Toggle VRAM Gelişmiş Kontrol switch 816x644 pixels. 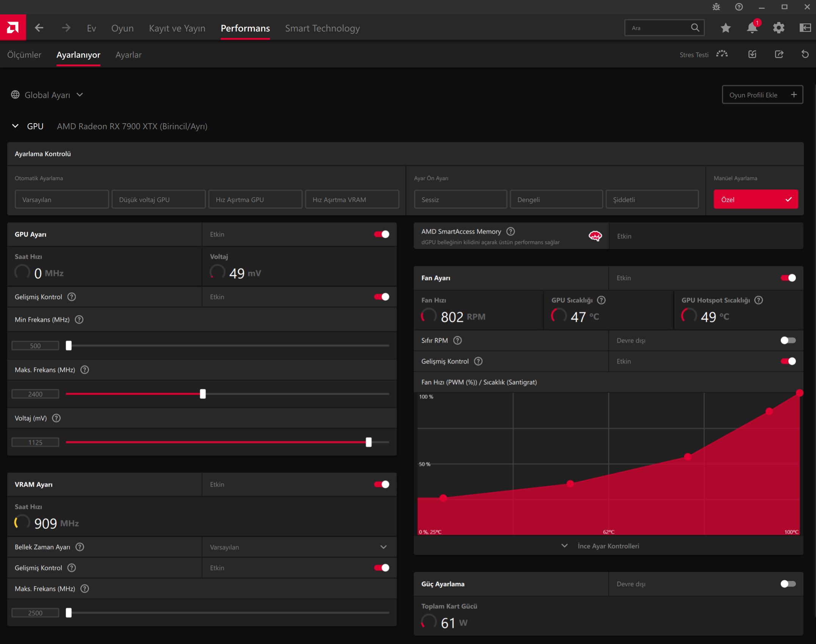pyautogui.click(x=381, y=568)
